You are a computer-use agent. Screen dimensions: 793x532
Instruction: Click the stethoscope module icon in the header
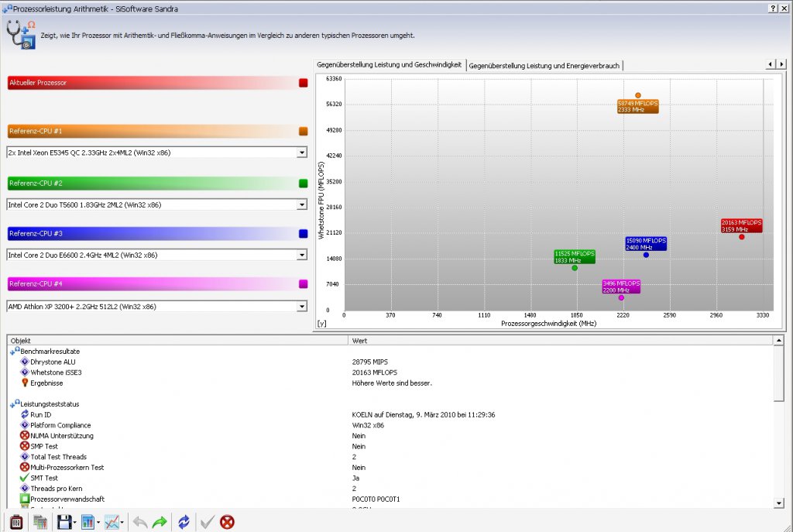21,34
